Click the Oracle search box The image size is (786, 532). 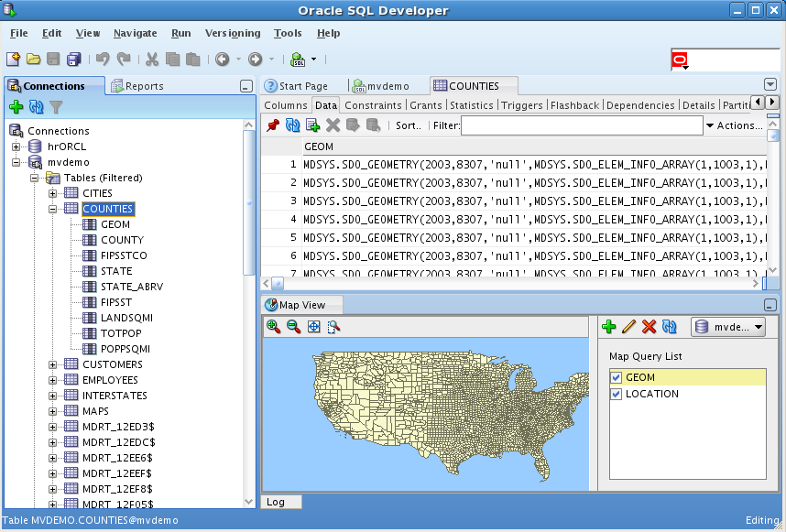[726, 60]
